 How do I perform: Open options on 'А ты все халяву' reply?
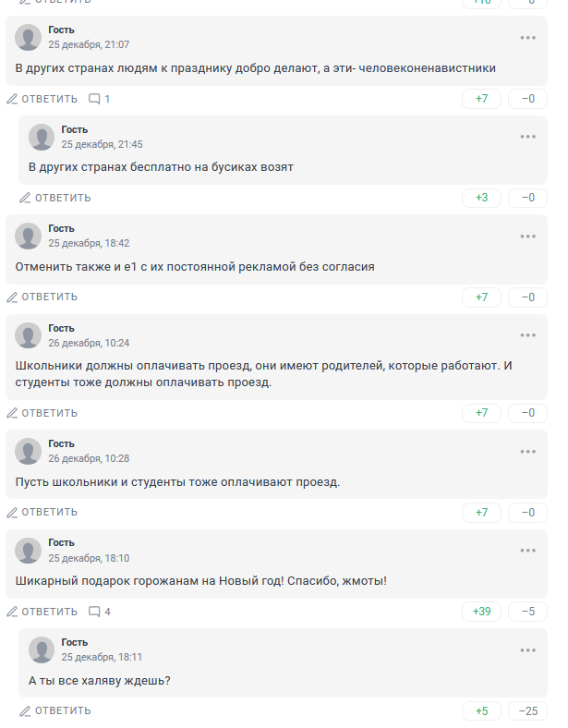pyautogui.click(x=527, y=649)
